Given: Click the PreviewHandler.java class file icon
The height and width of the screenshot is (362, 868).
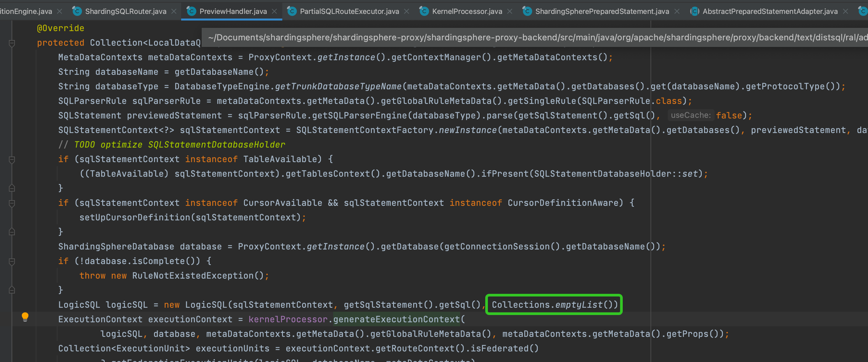Looking at the screenshot, I should [x=191, y=11].
